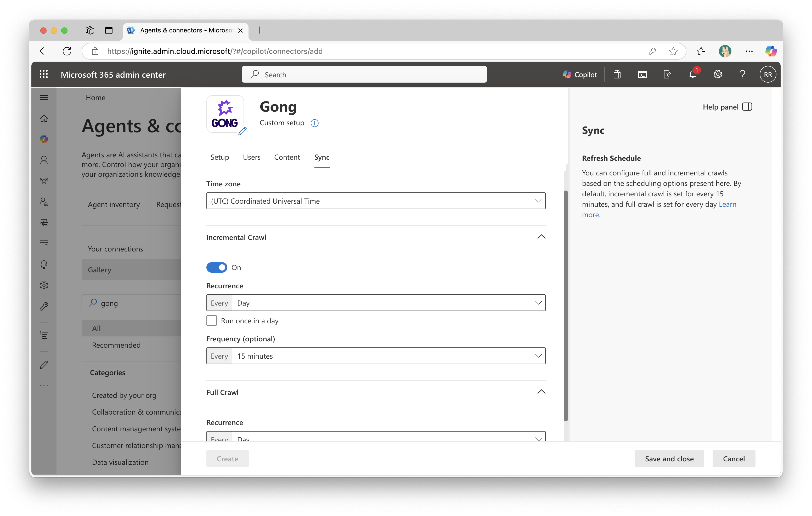Click the app launcher waffle icon
The width and height of the screenshot is (812, 516).
point(44,74)
